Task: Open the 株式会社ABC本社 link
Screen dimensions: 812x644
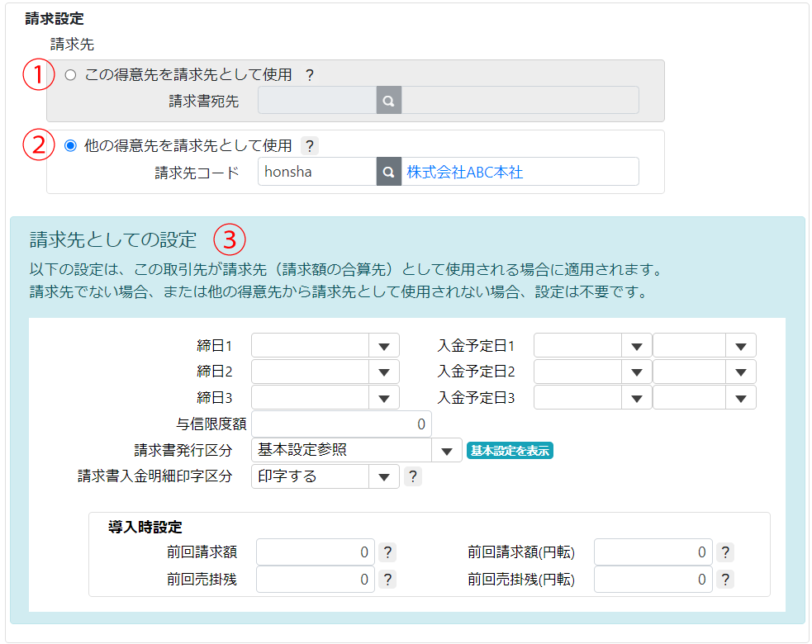Action: (x=464, y=173)
